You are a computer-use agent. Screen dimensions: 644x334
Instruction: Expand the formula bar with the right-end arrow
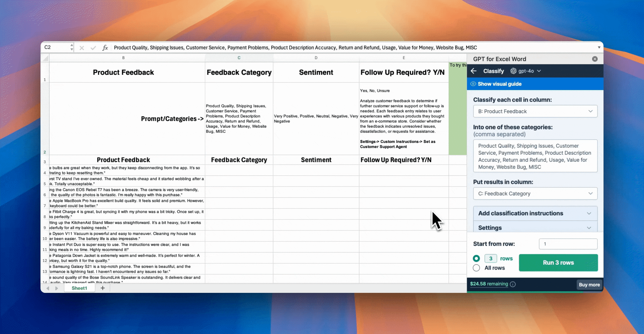(x=599, y=47)
